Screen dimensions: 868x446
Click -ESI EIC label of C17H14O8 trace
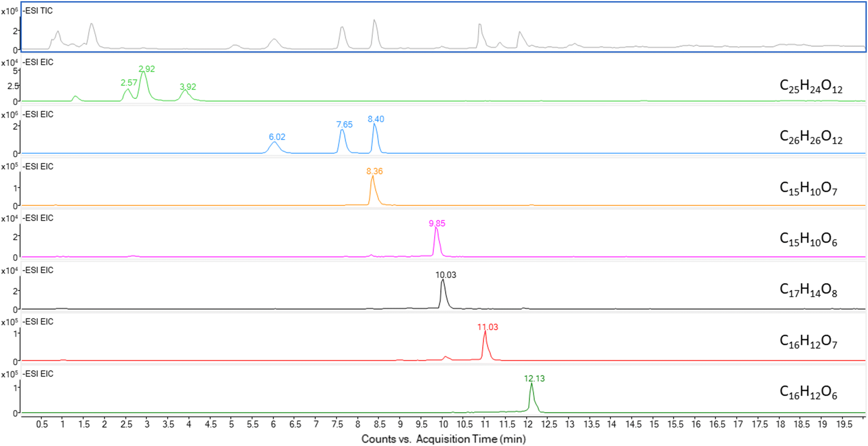[38, 270]
